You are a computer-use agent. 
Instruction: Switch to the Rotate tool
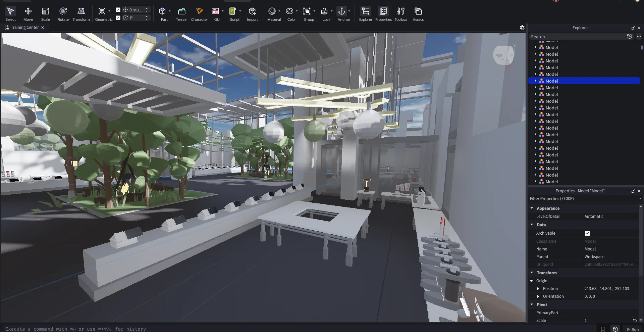tap(63, 14)
